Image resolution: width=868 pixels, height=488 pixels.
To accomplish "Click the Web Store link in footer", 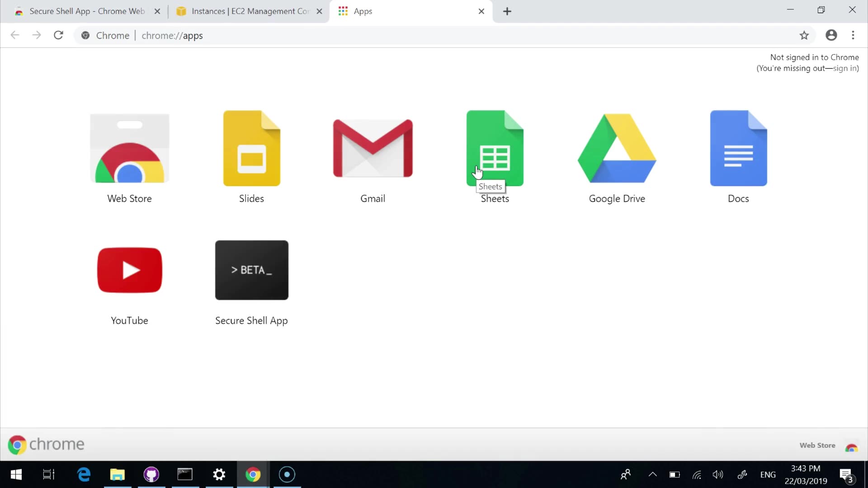I will [x=817, y=445].
